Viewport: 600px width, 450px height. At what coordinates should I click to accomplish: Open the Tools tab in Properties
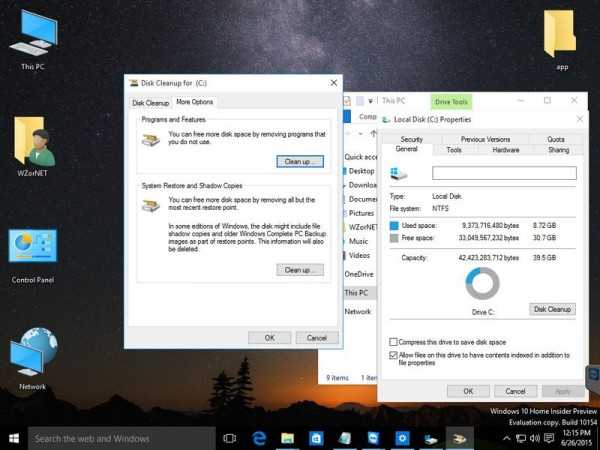tap(454, 150)
